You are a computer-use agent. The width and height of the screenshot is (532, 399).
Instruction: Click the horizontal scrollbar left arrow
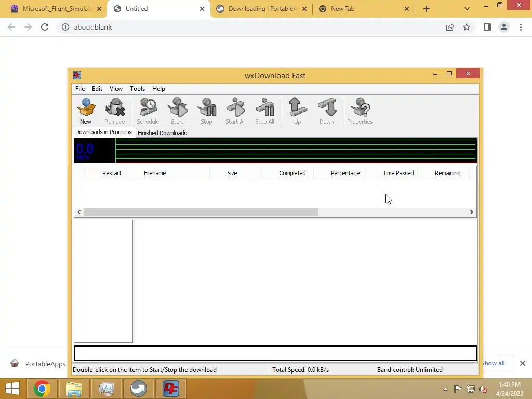click(79, 212)
